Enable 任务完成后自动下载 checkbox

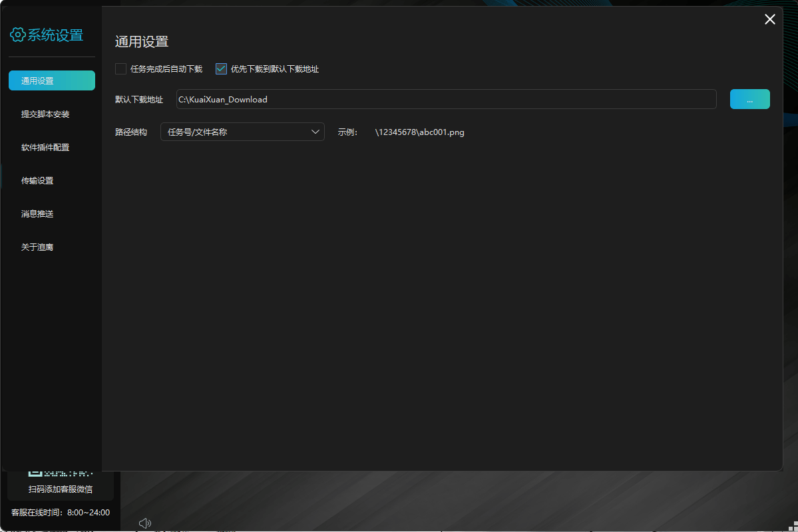tap(120, 68)
